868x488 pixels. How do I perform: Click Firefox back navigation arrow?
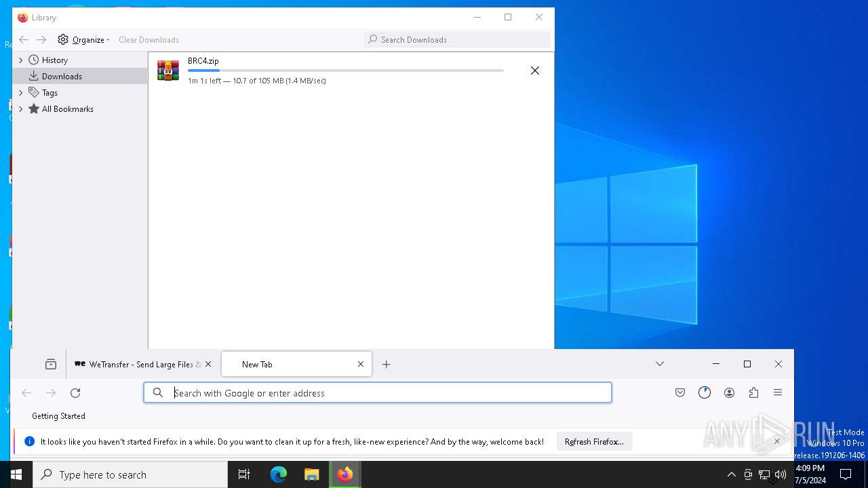tap(26, 393)
